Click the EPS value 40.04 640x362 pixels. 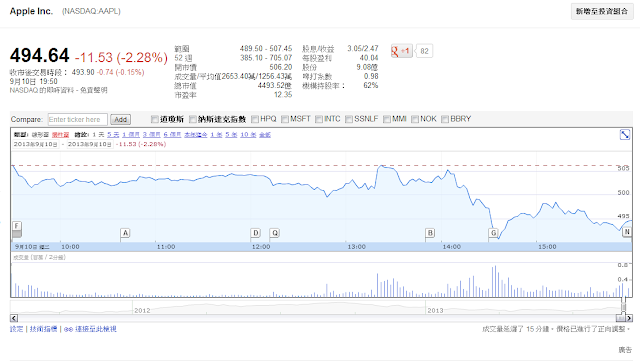[x=369, y=58]
